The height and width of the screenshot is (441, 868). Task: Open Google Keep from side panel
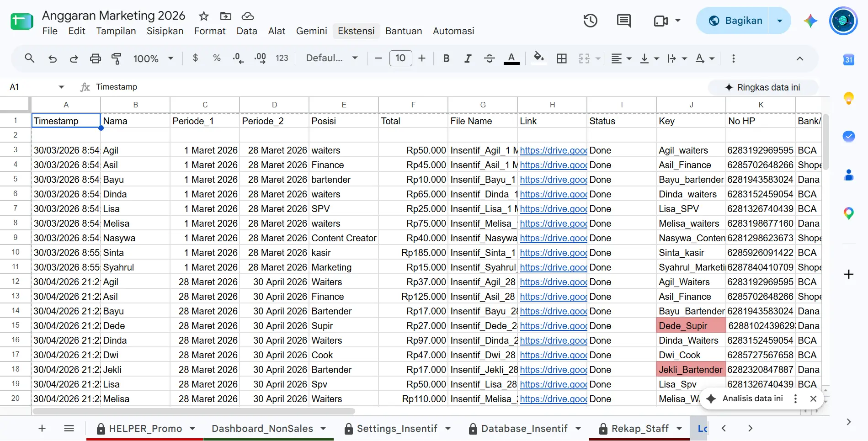coord(849,98)
